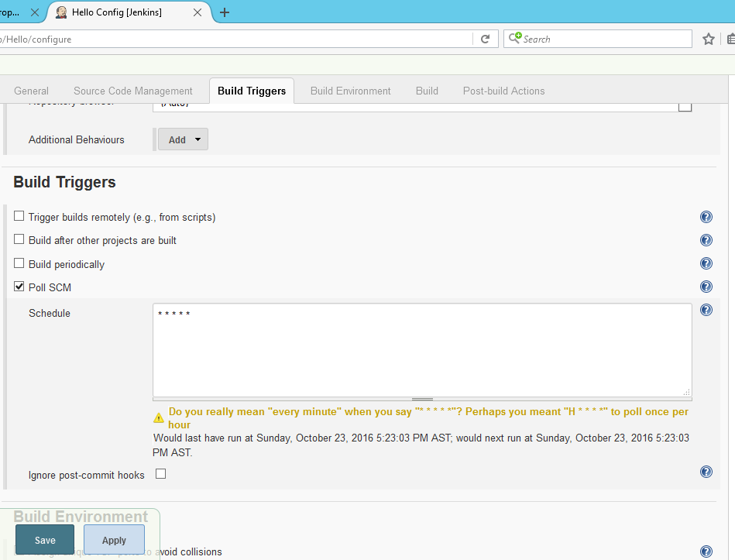The image size is (735, 560).
Task: Open help icon in Build Environment section
Action: (x=706, y=551)
